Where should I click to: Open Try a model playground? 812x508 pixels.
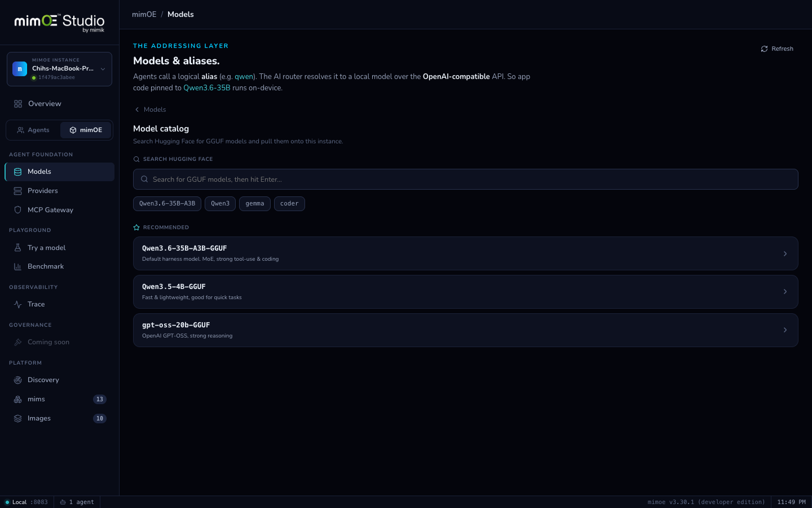(59, 248)
